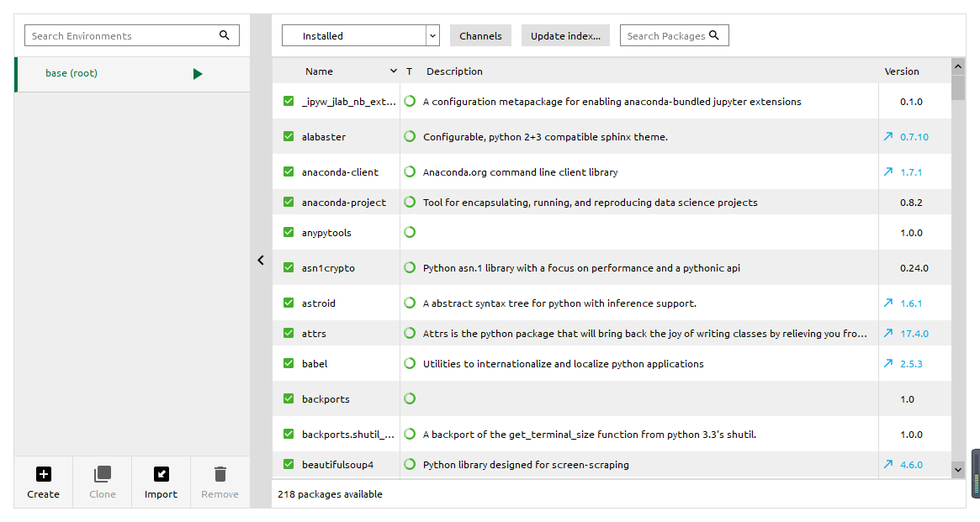Uncheck the anaconda-project package checkbox
980x522 pixels.
coord(289,202)
